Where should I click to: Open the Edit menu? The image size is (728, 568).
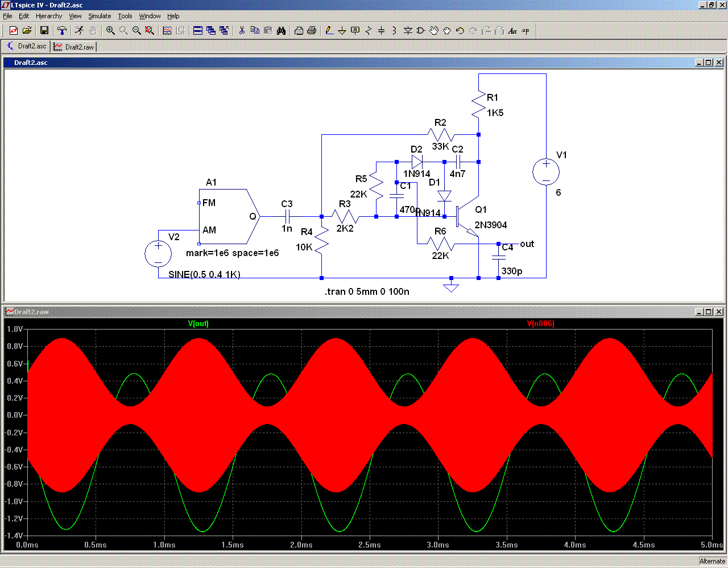pyautogui.click(x=24, y=16)
